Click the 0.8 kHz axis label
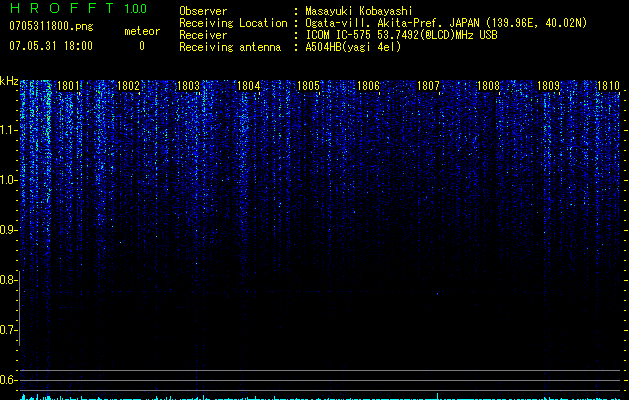Image resolution: width=629 pixels, height=400 pixels. [x=7, y=280]
